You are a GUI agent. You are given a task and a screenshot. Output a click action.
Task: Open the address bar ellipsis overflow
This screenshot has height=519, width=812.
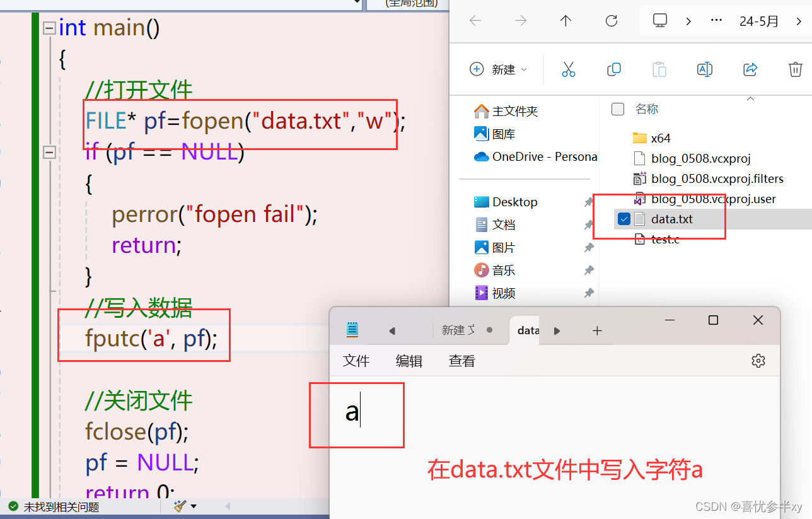716,21
